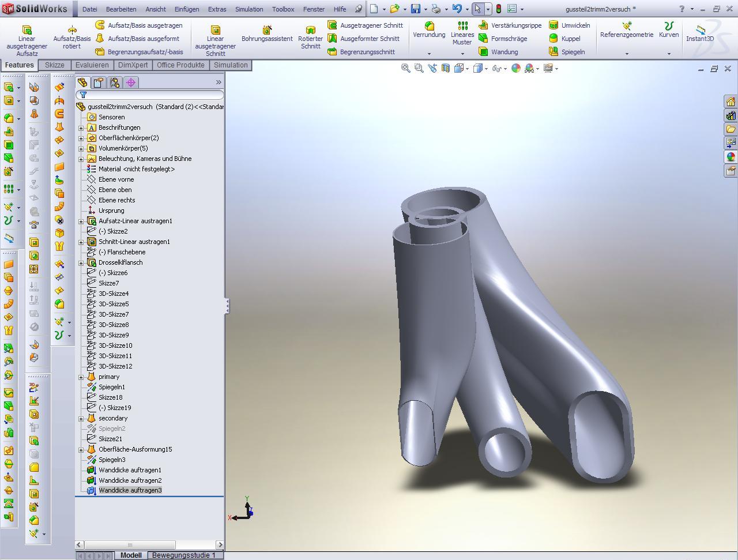Click the Zoom to Fit magnifier icon
Screen dimensions: 738x560
(405, 68)
